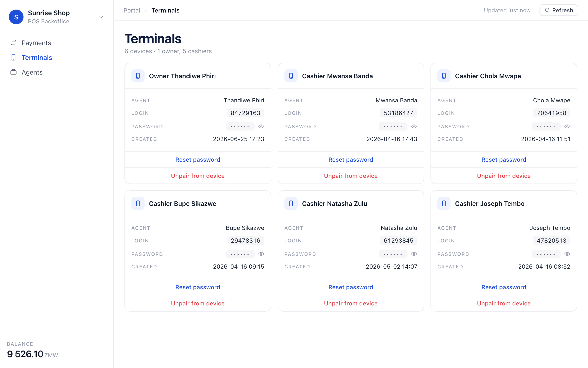Unpair Cashier Mwansa Banda from device
This screenshot has height=368, width=588.
tap(351, 176)
